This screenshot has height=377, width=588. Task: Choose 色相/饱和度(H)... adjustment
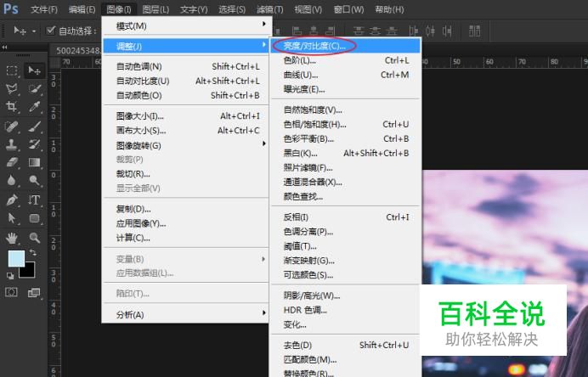click(346, 124)
